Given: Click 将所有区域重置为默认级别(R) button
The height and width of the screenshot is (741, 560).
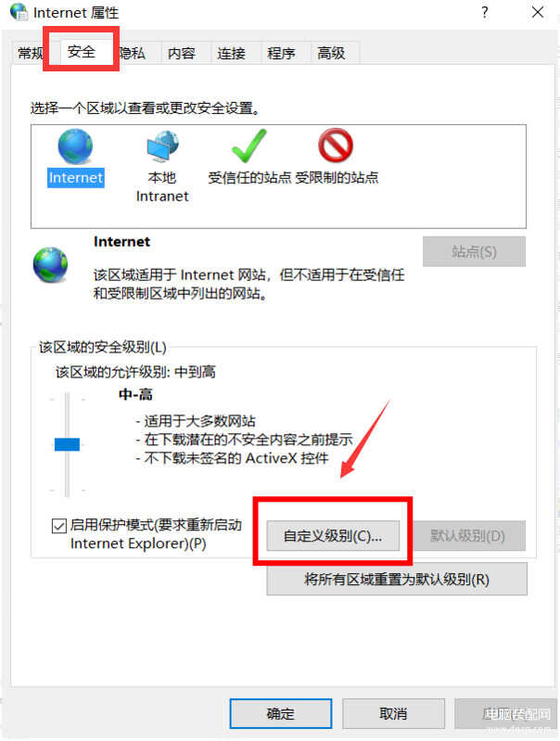Looking at the screenshot, I should (x=397, y=580).
